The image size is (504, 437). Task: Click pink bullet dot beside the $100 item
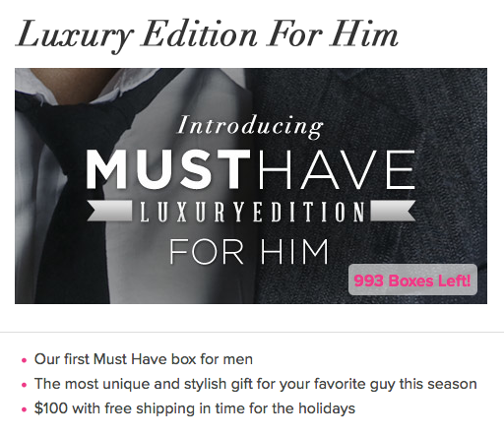point(24,409)
